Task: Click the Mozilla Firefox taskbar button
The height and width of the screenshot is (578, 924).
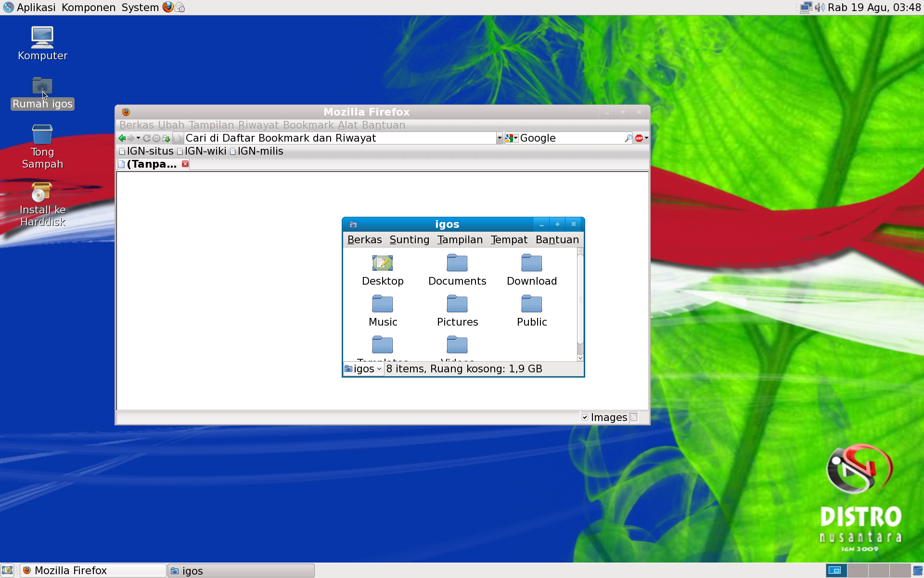Action: (x=93, y=571)
